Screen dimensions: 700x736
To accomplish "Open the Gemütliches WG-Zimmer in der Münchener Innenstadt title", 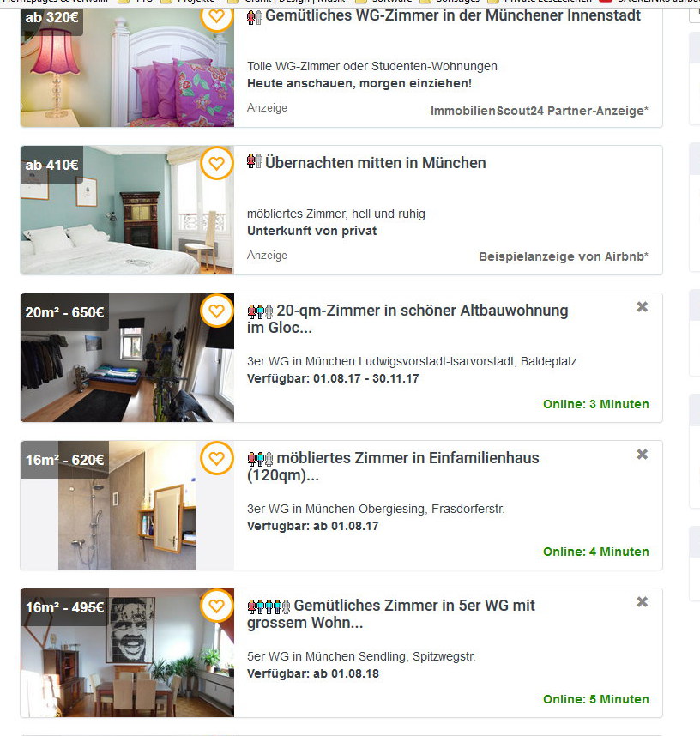I will click(x=453, y=16).
